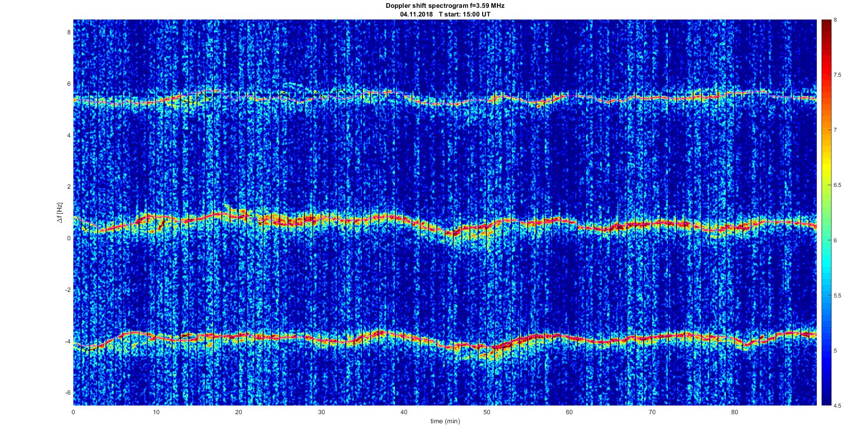Click the '04.11.2018 T start: 15:00 UT' subtitle
This screenshot has height=435, width=868.
[x=445, y=14]
